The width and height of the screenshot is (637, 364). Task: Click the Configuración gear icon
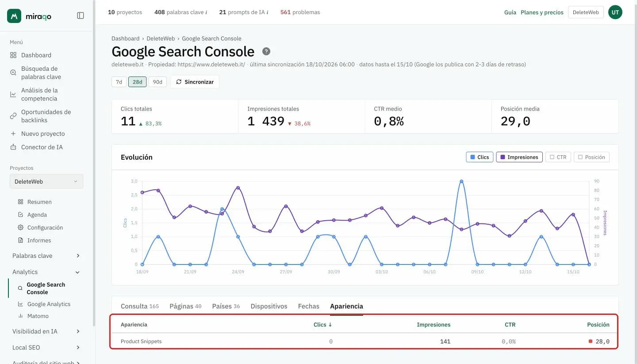pos(20,227)
